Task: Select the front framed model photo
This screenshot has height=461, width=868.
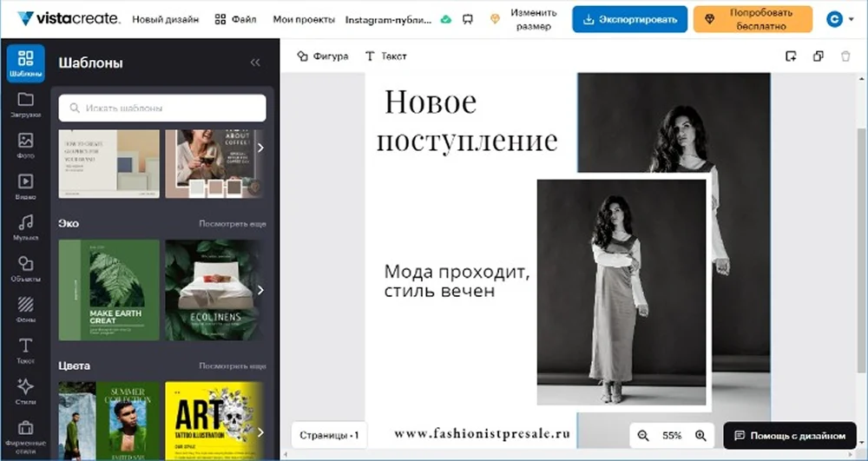Action: pyautogui.click(x=621, y=292)
